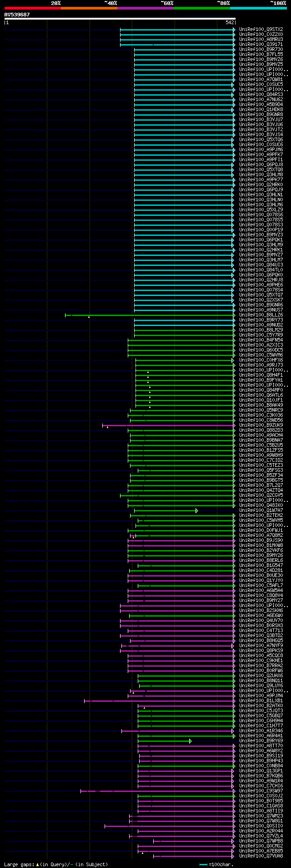Select hit label UniRef100_Q5XTQ6
This screenshot has height=868, width=291.
(261, 140)
